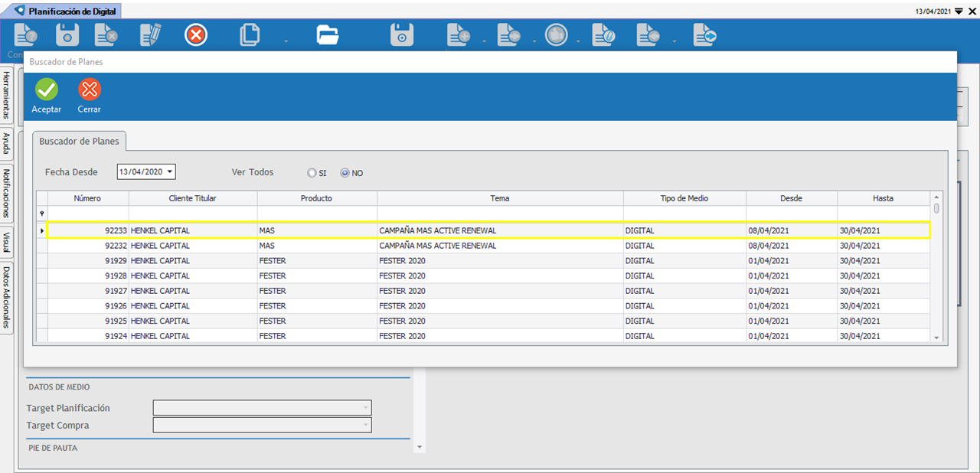This screenshot has width=980, height=473.
Task: Click the pencil edit document icon
Action: [151, 35]
